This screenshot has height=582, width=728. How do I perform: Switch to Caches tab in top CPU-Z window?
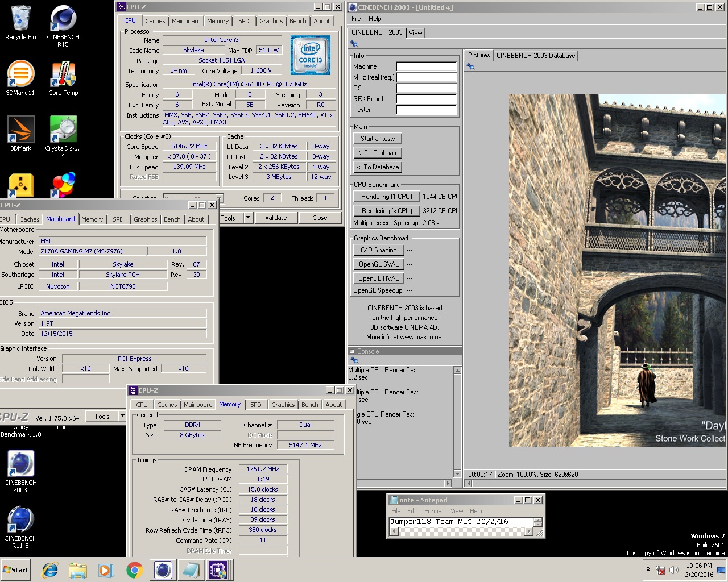tap(155, 21)
